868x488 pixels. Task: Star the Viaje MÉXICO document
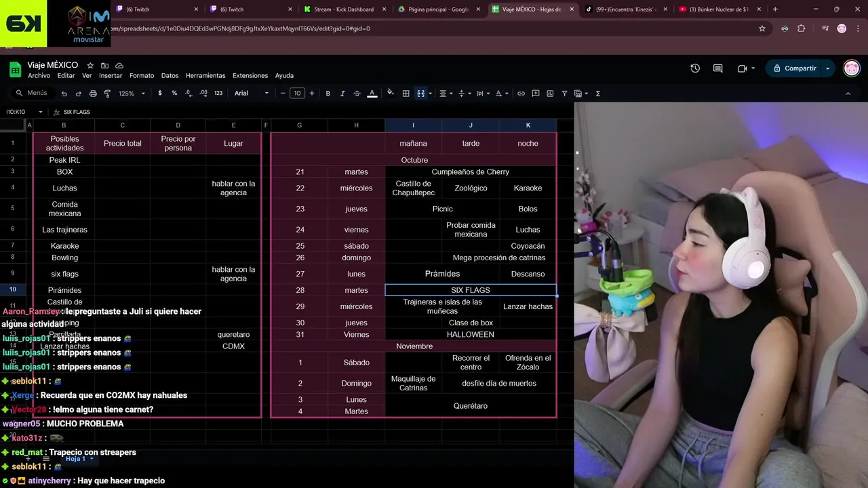(90, 66)
